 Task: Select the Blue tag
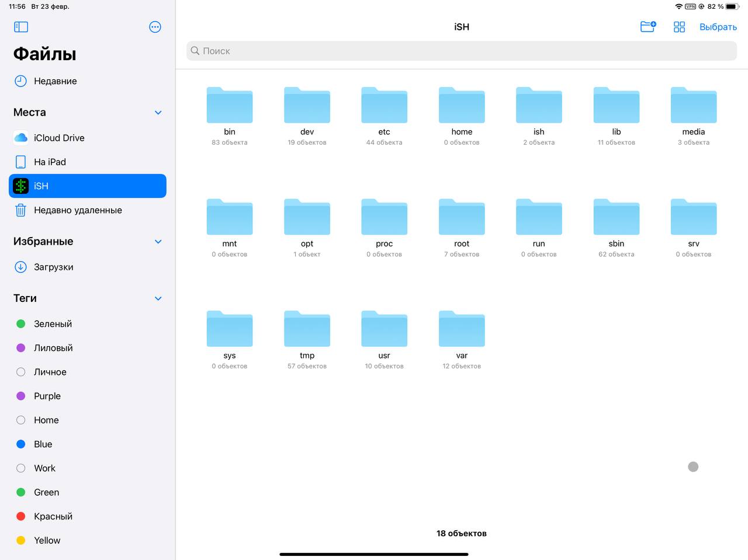click(88, 444)
